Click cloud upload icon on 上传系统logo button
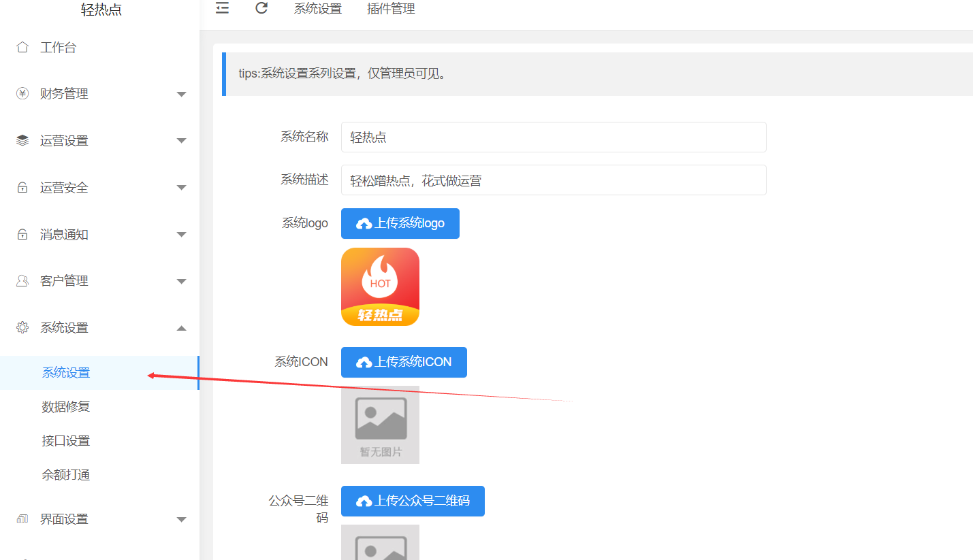Viewport: 973px width, 560px height. [x=364, y=224]
